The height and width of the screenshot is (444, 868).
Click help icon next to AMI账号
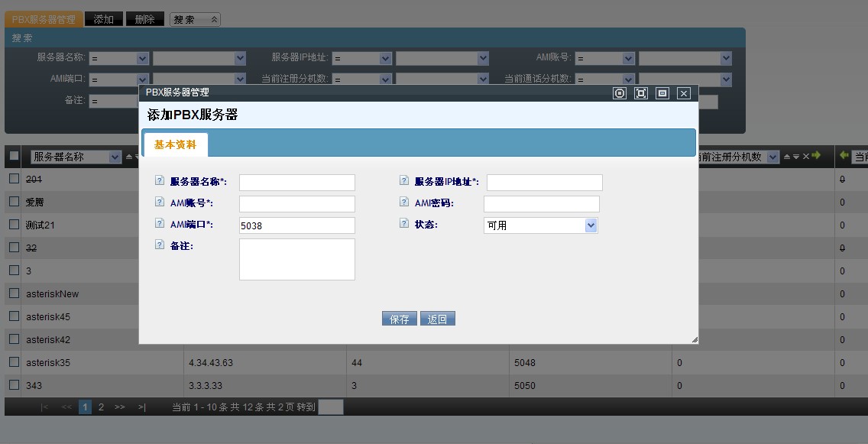click(160, 203)
